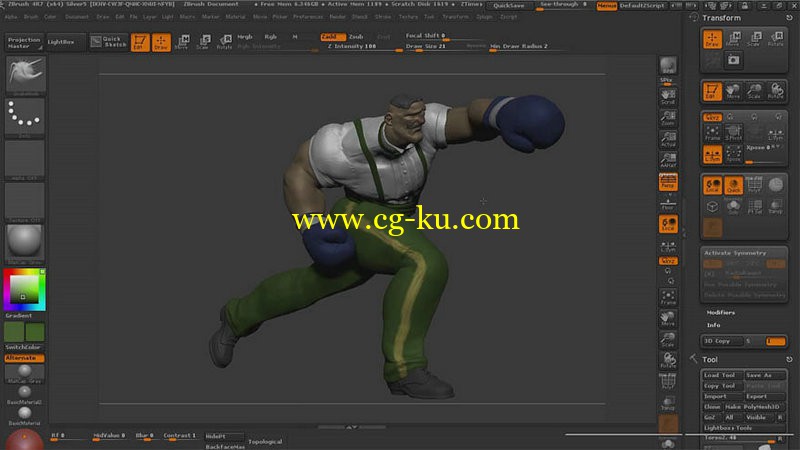Screen dimensions: 800x450
Task: Click Scale view icon in right shelf
Action: pos(668,340)
